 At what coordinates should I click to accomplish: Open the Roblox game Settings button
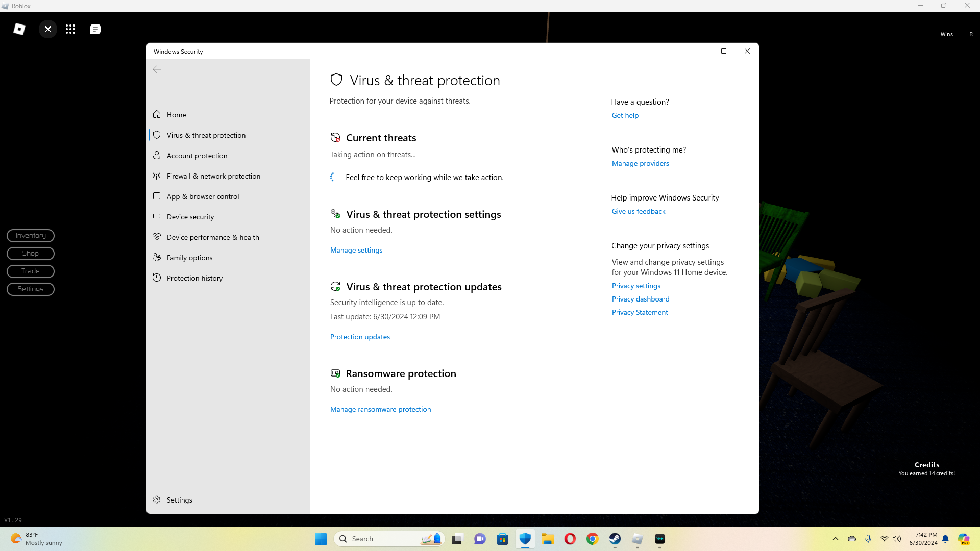pos(31,289)
